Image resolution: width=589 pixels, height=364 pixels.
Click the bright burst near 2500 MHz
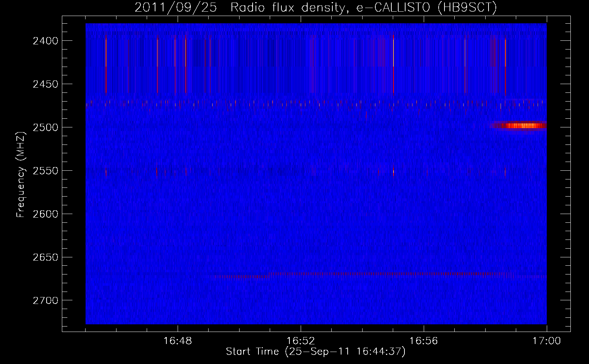coord(518,126)
